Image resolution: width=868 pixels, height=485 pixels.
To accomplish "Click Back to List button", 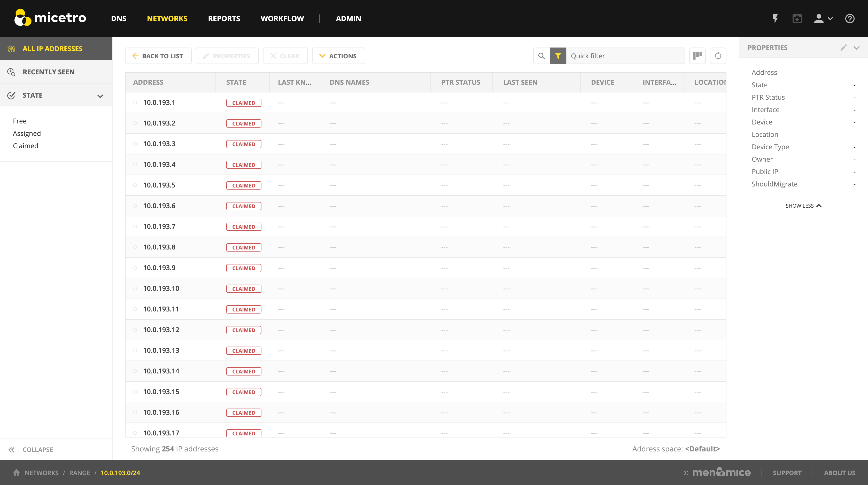I will [158, 56].
